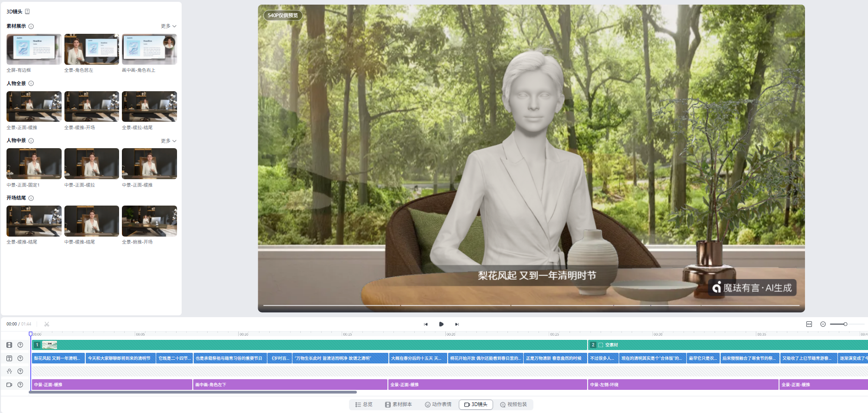Select the 中景-正面-固定1 shot thumbnail
This screenshot has height=413, width=868.
[x=34, y=163]
